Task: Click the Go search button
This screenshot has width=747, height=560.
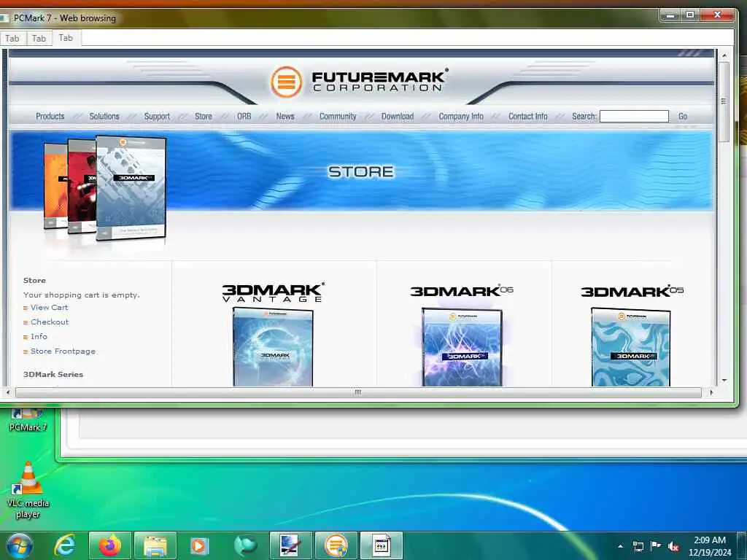Action: [x=683, y=116]
